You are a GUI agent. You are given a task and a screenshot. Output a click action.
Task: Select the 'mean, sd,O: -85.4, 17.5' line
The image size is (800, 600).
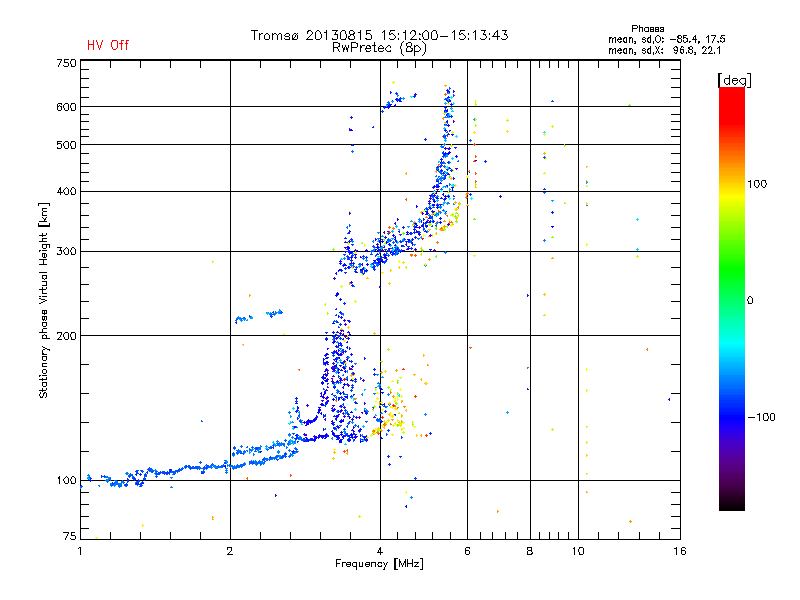[x=666, y=39]
